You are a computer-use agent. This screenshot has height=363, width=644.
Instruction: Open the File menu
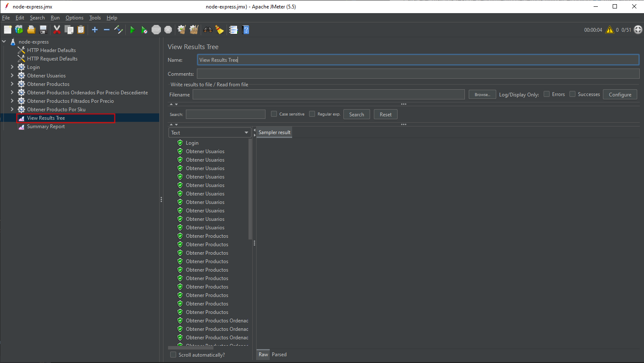[6, 18]
